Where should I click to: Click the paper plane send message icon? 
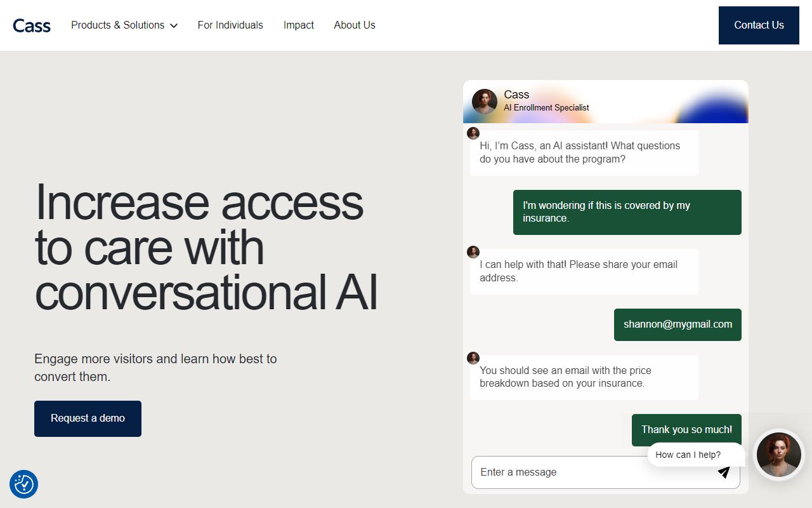(723, 472)
